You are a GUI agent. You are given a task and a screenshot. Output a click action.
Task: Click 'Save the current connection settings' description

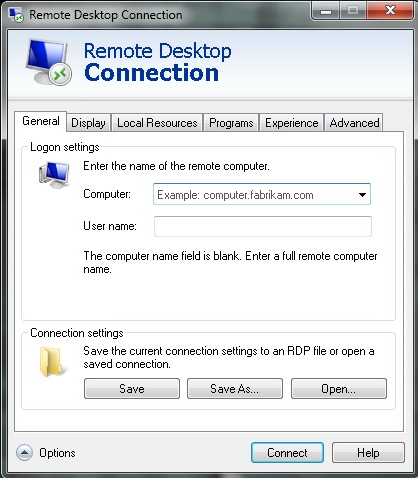[229, 357]
